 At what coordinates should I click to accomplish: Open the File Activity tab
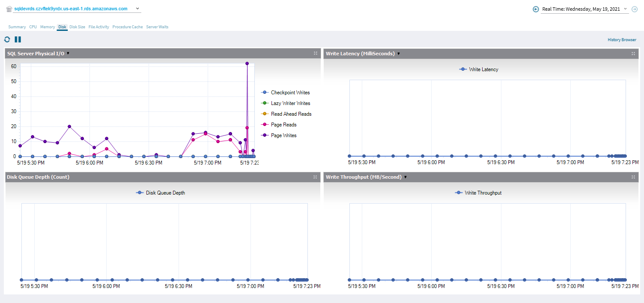pyautogui.click(x=98, y=27)
